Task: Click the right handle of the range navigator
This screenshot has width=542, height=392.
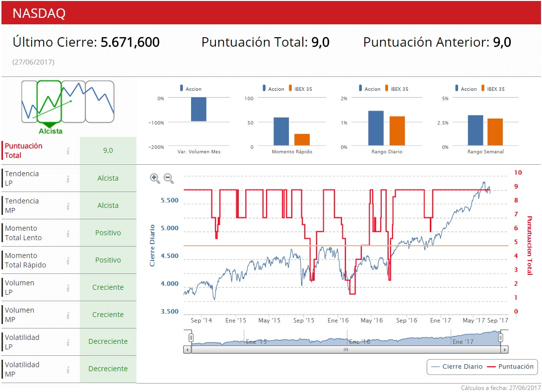Action: coord(500,337)
